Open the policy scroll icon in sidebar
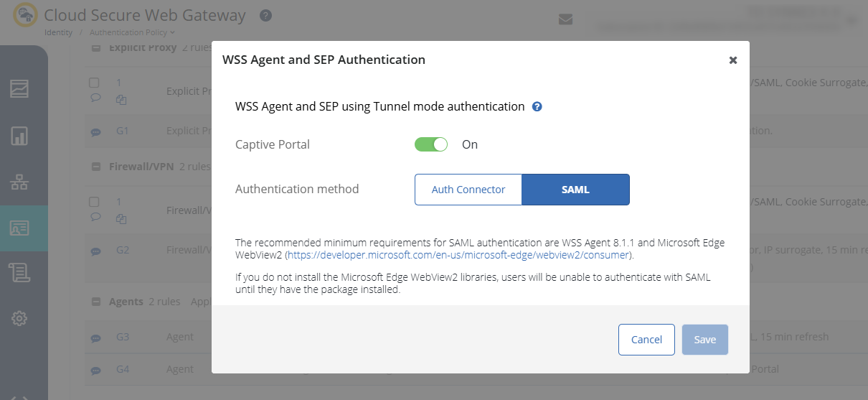 pos(19,272)
